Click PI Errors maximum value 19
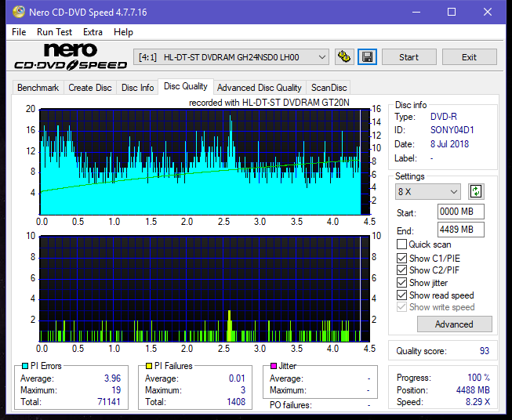The height and width of the screenshot is (420, 512). [x=116, y=390]
